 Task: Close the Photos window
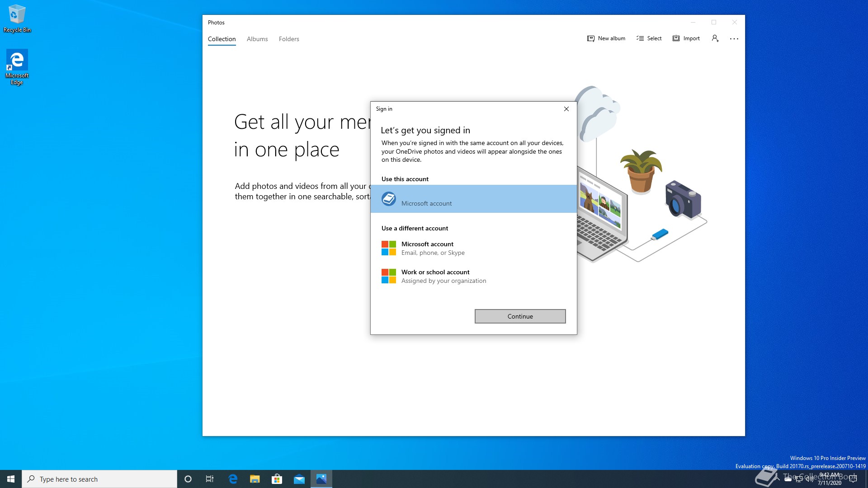735,22
